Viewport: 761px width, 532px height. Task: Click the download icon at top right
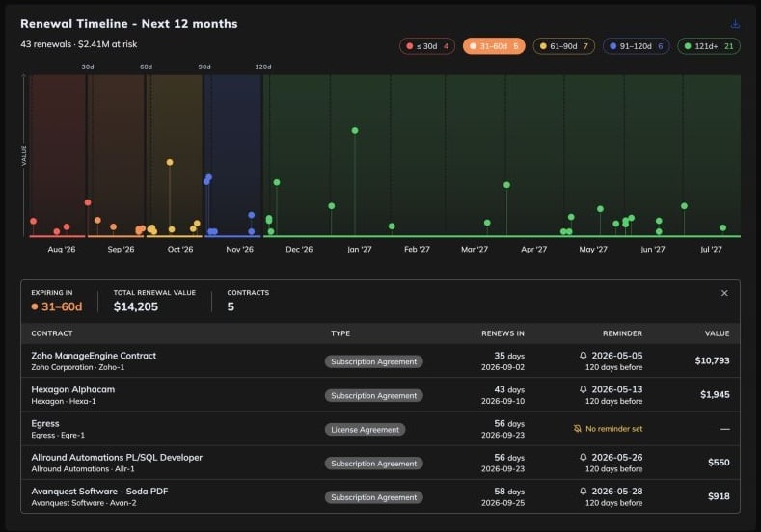[x=735, y=24]
